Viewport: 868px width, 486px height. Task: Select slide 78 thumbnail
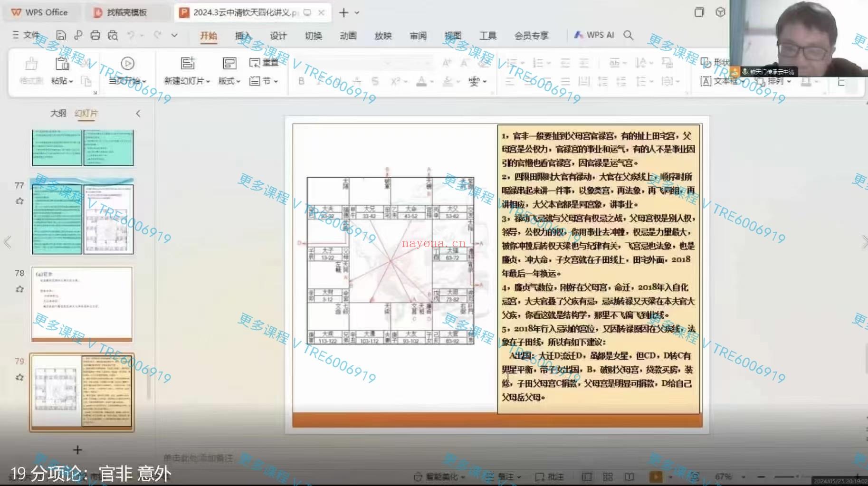click(82, 305)
